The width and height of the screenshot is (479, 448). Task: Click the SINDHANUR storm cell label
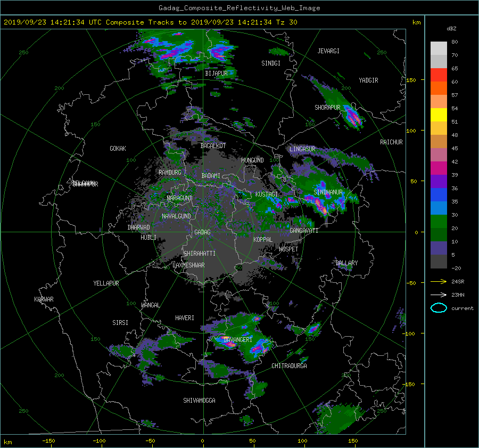click(328, 192)
